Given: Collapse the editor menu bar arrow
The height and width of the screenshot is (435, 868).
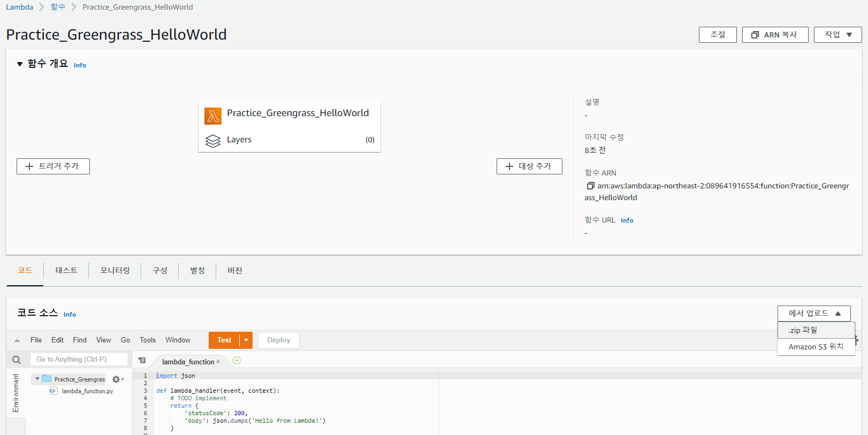Looking at the screenshot, I should (x=17, y=340).
